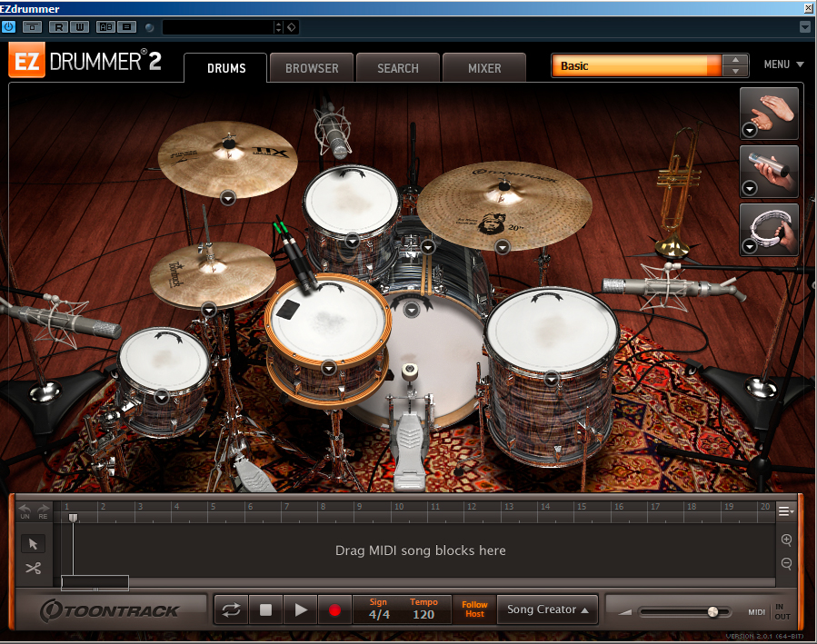Select the next preset with up arrow
This screenshot has height=644, width=817.
point(735,60)
